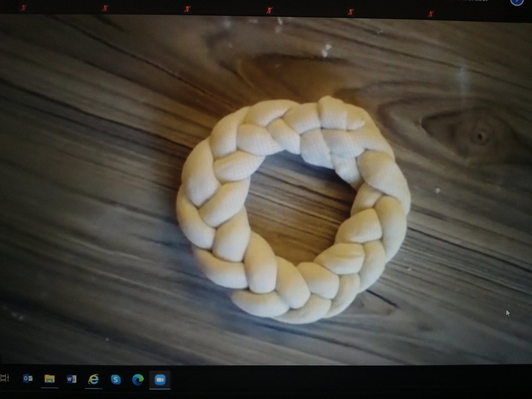Click the first muted microphone icon from left
This screenshot has width=532, height=399.
coord(24,8)
